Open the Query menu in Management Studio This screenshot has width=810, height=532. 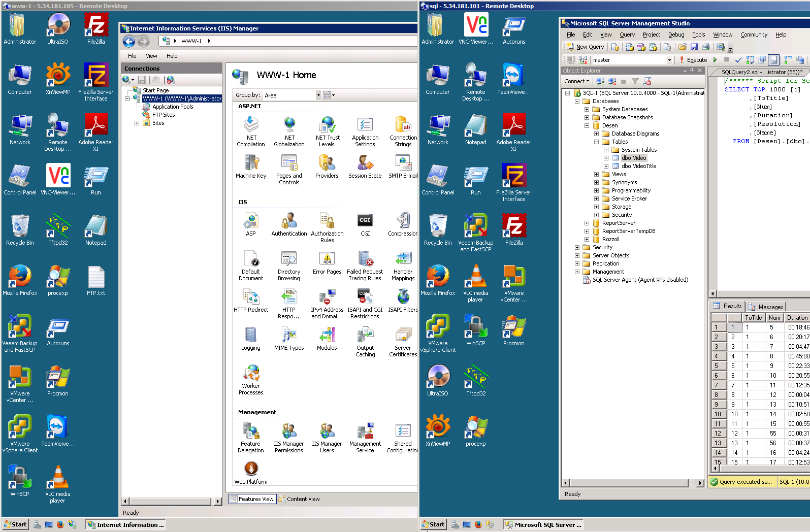click(x=627, y=35)
